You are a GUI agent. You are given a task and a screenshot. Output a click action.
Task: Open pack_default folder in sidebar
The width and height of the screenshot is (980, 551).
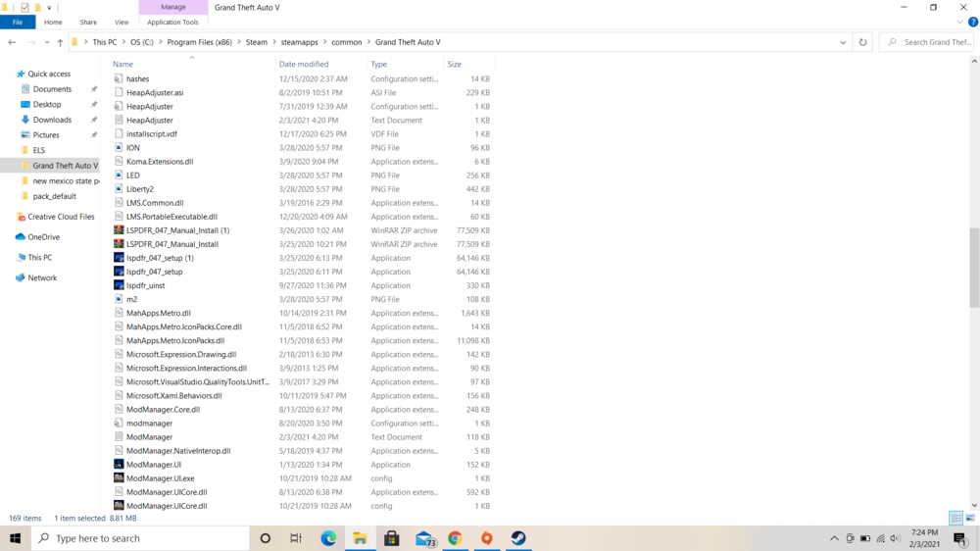(54, 196)
